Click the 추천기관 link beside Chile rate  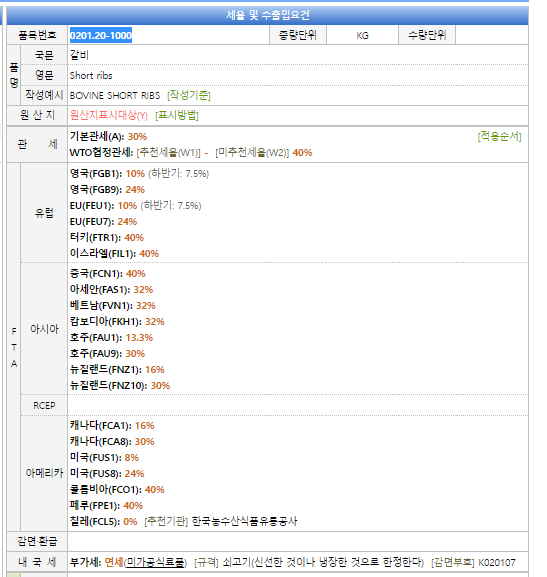pos(166,521)
